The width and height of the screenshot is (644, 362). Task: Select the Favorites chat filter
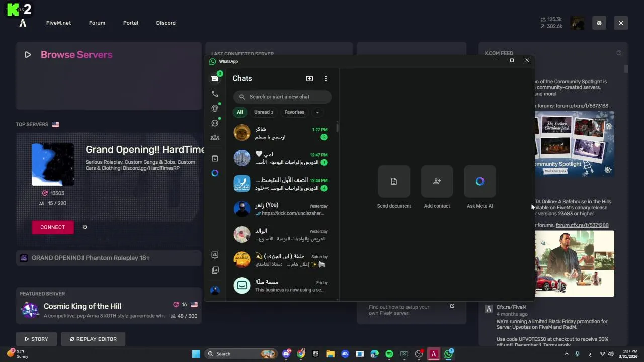294,112
